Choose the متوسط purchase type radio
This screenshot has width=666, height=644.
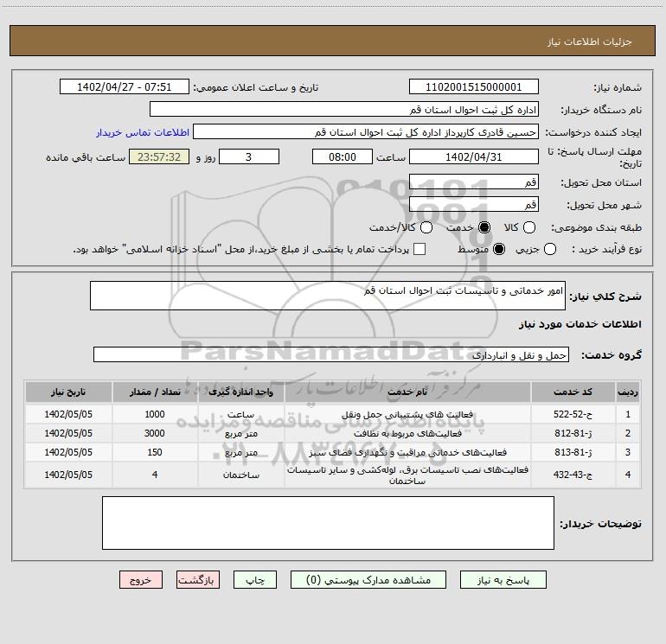[499, 249]
